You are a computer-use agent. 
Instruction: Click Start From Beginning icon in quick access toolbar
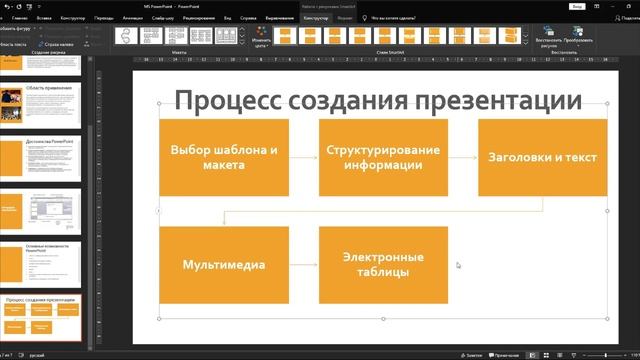coord(29,7)
